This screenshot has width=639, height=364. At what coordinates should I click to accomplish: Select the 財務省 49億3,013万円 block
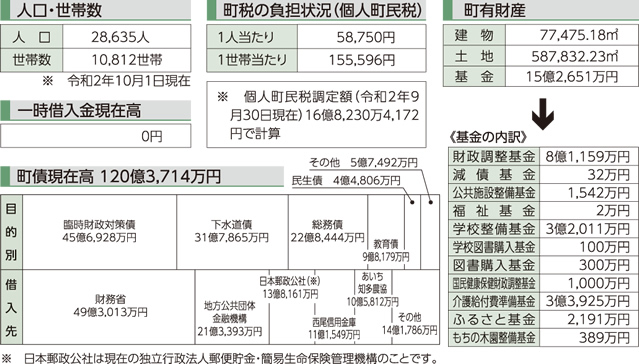109,307
